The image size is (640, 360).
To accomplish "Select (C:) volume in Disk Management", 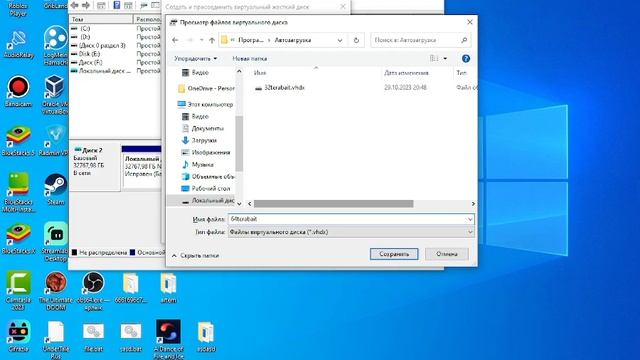I will pyautogui.click(x=80, y=28).
